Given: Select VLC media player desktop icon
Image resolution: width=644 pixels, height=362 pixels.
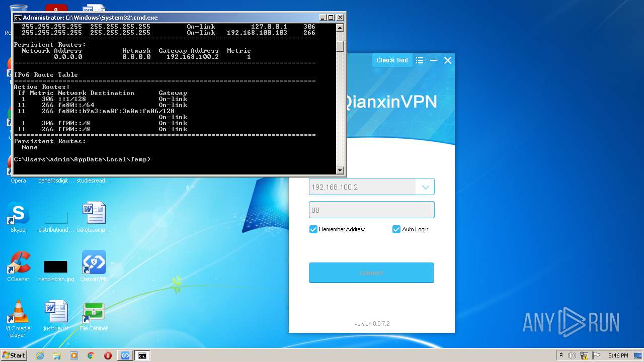Looking at the screenshot, I should coord(18,319).
